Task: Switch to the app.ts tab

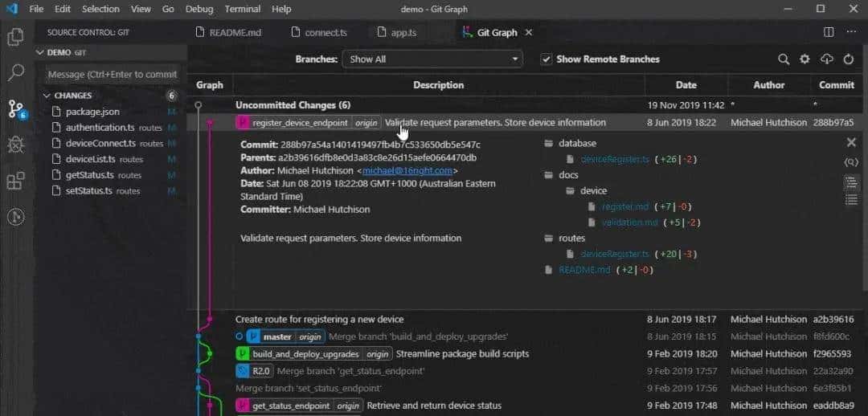Action: point(396,33)
